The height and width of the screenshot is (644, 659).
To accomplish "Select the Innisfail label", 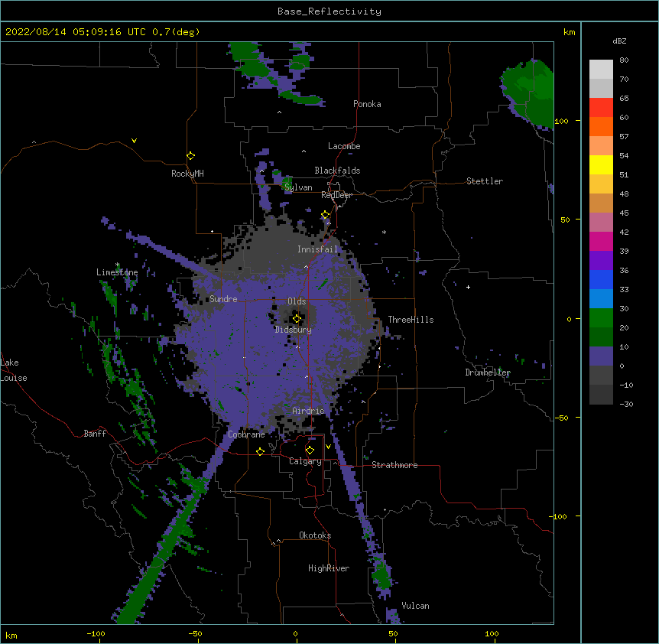I will click(x=317, y=249).
